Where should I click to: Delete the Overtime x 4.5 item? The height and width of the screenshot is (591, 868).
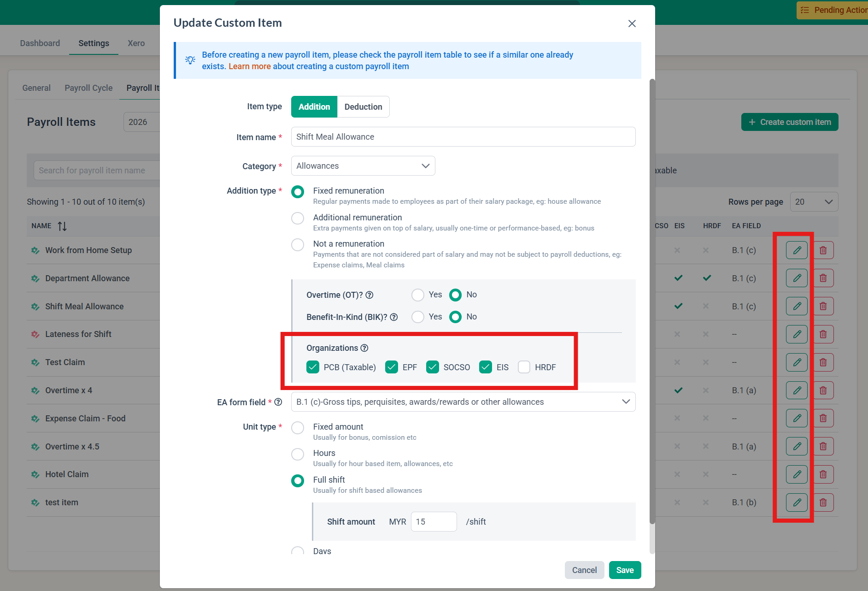pyautogui.click(x=823, y=446)
